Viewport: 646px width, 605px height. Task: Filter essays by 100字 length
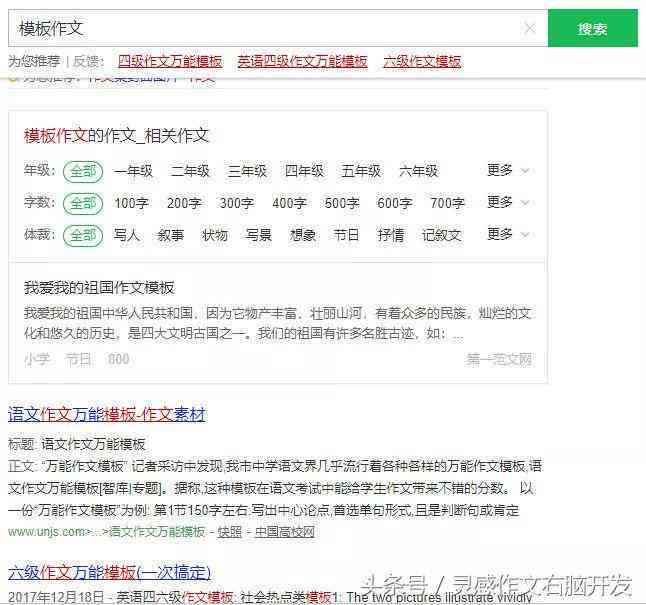click(131, 203)
